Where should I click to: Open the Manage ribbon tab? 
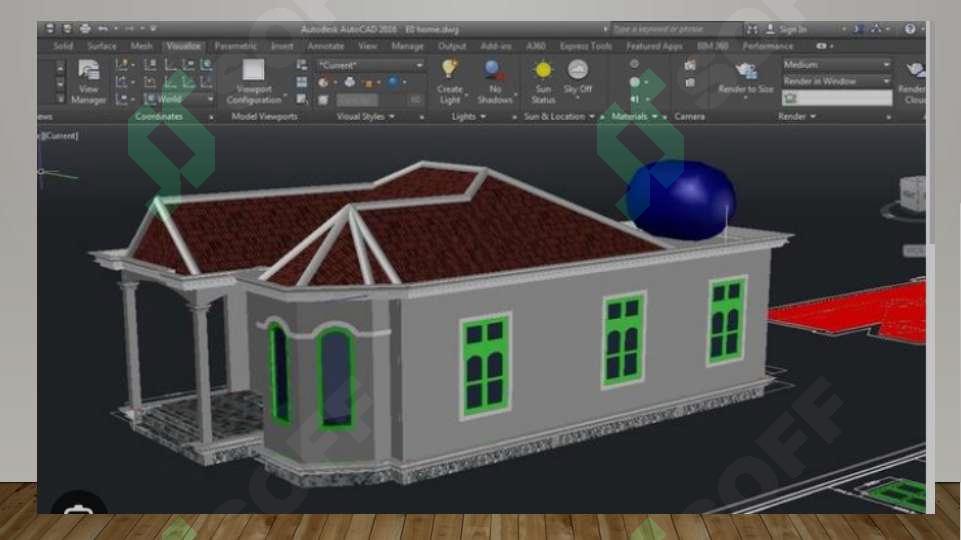[407, 46]
